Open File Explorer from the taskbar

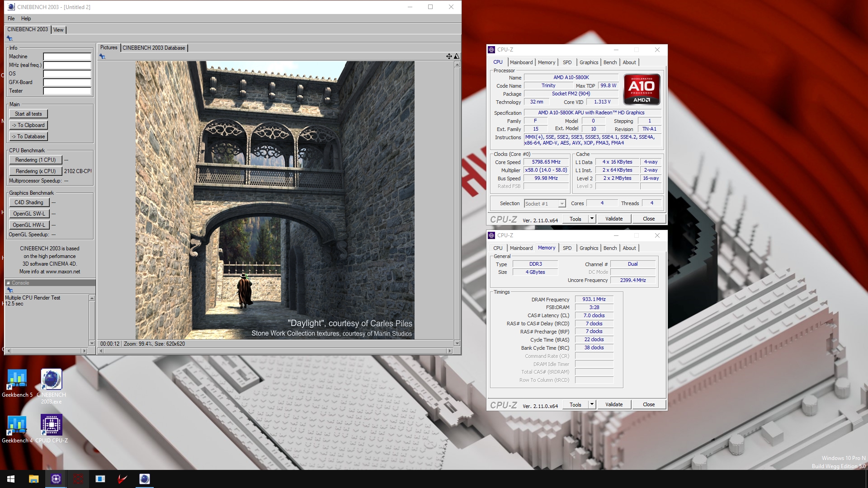pos(33,479)
